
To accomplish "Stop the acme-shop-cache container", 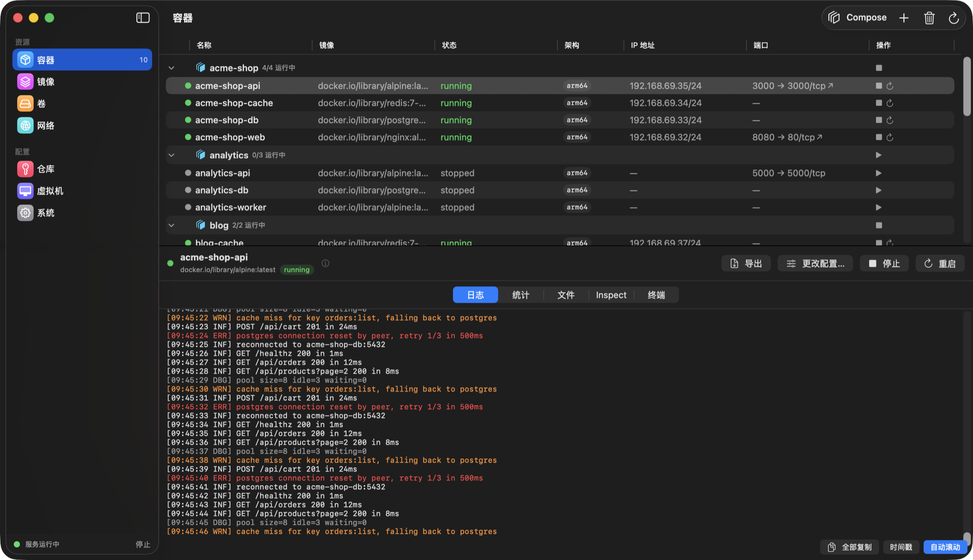I will [x=879, y=103].
